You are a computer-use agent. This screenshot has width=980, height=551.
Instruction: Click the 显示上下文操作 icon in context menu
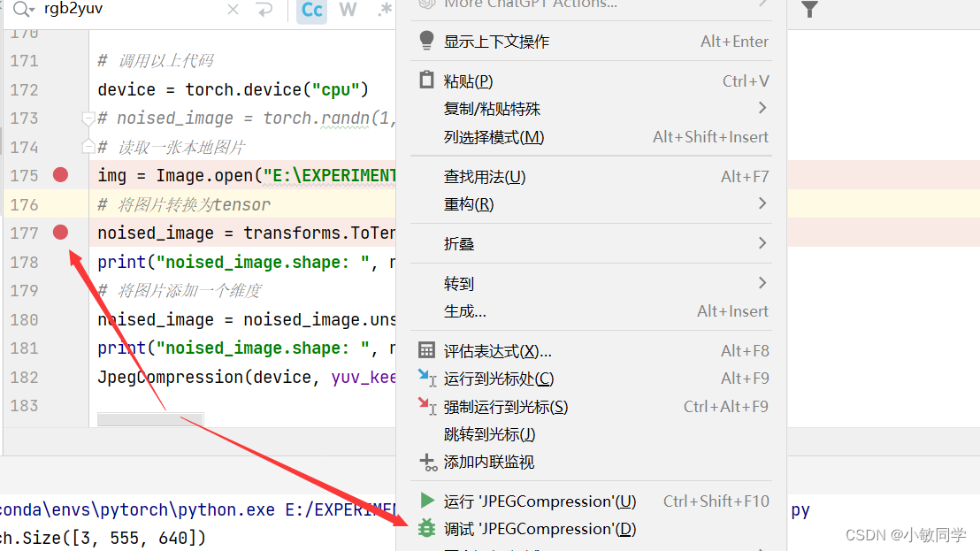pos(426,41)
